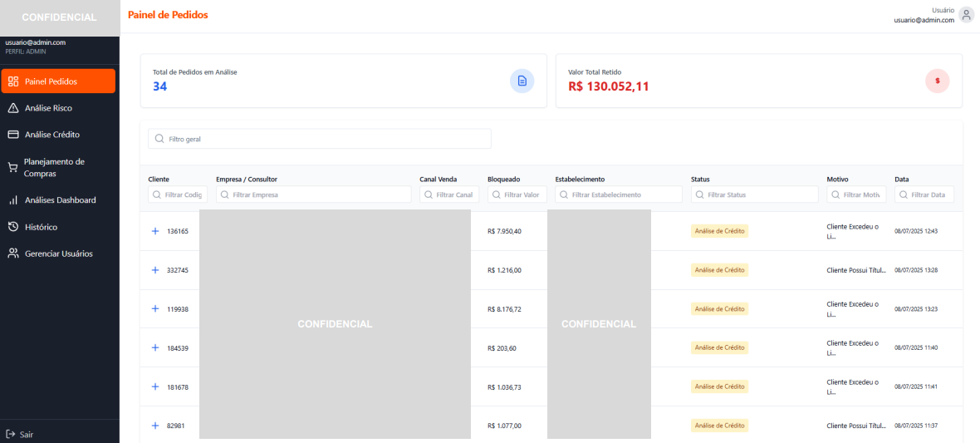Open Painel Pedidos menu item
Screen dimensions: 980x443
pos(58,81)
